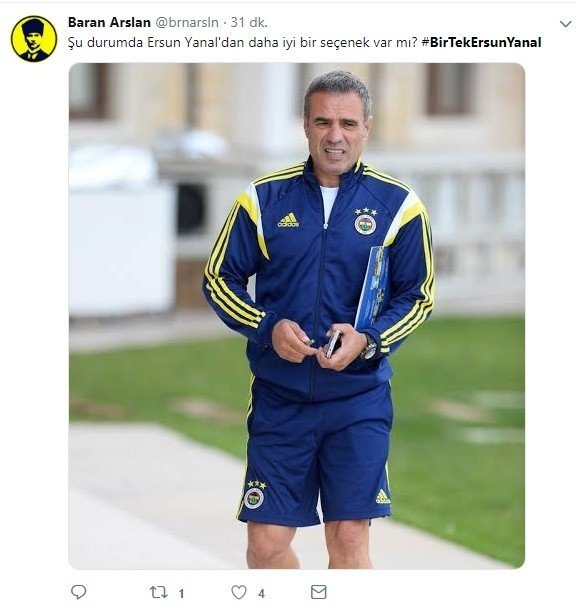This screenshot has height=609, width=577.
Task: Open the Baran Arslan display name
Action: (x=109, y=22)
